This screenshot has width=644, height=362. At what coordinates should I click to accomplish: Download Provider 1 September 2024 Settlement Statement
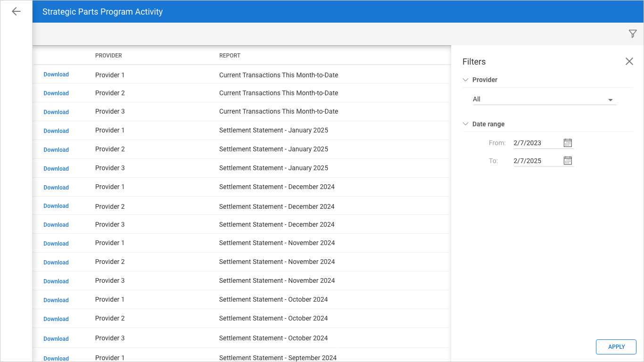[56, 358]
